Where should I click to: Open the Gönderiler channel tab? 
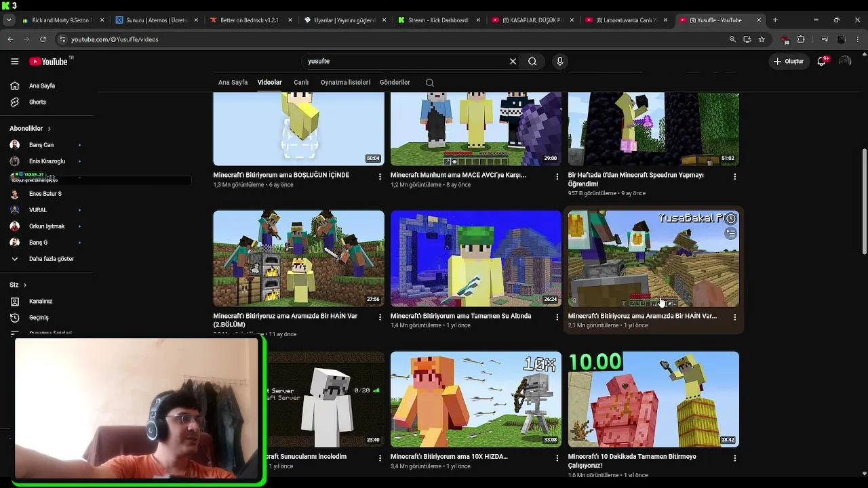pyautogui.click(x=395, y=83)
